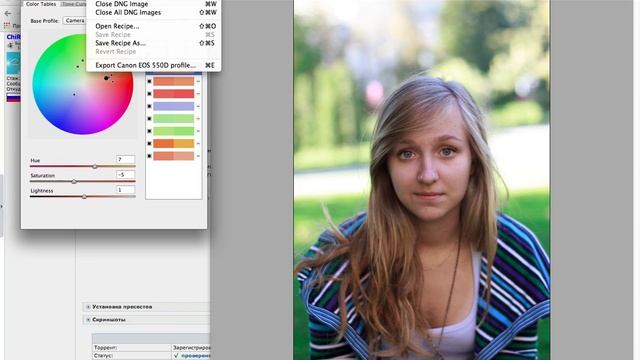Choose Open Recipe... in the File menu

point(153,26)
